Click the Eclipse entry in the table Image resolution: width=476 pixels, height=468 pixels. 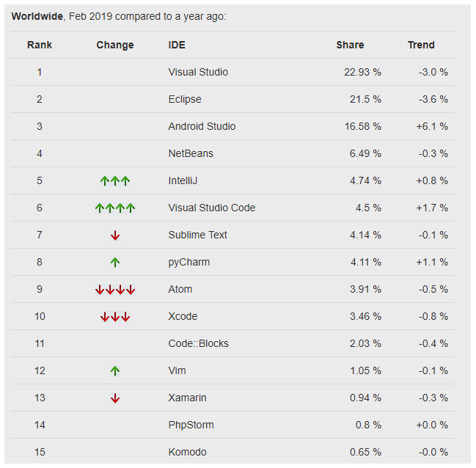click(185, 99)
